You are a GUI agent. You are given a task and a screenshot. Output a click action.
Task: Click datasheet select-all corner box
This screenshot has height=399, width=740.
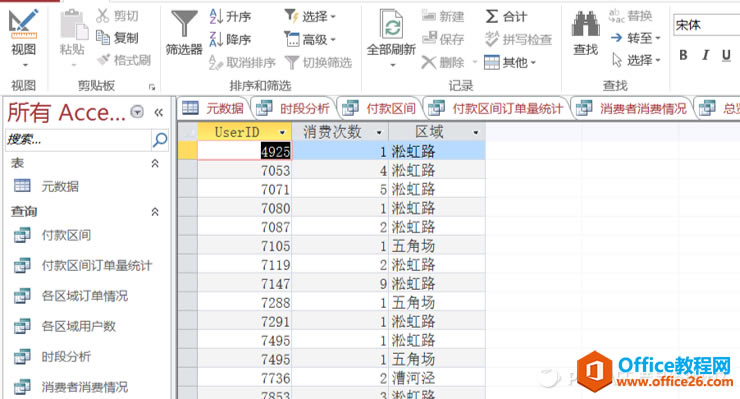[188, 132]
